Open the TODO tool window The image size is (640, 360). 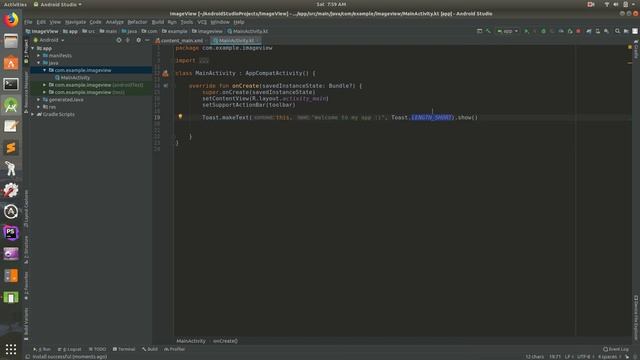[97, 349]
